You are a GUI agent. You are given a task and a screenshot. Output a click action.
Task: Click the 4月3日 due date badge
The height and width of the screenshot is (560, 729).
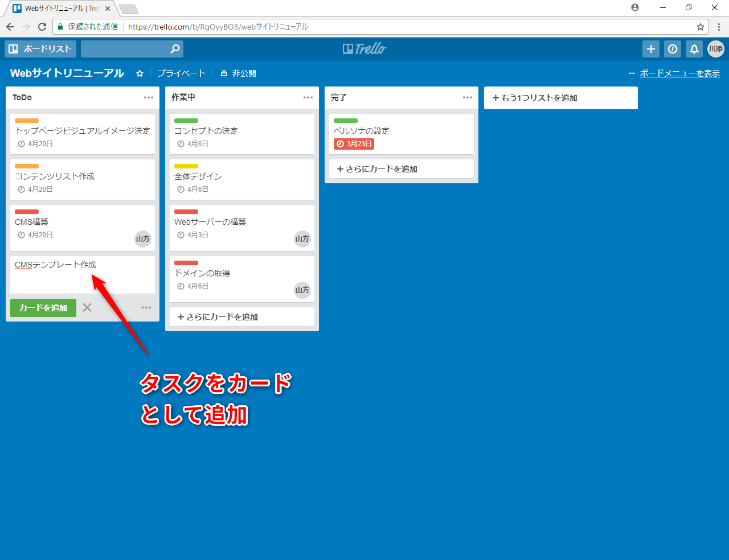pyautogui.click(x=193, y=235)
